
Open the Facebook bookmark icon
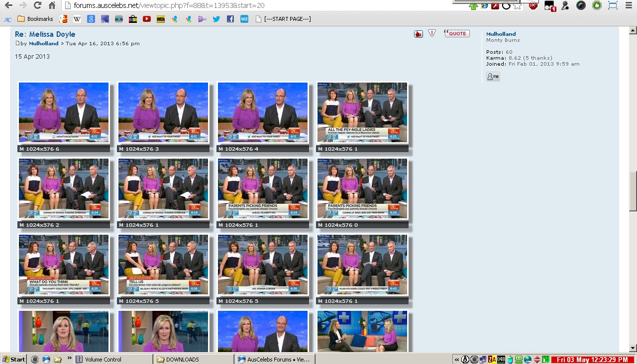click(x=230, y=19)
